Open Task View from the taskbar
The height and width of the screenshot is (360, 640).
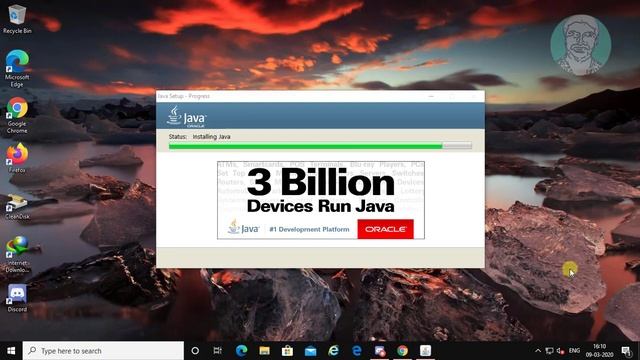(x=218, y=351)
